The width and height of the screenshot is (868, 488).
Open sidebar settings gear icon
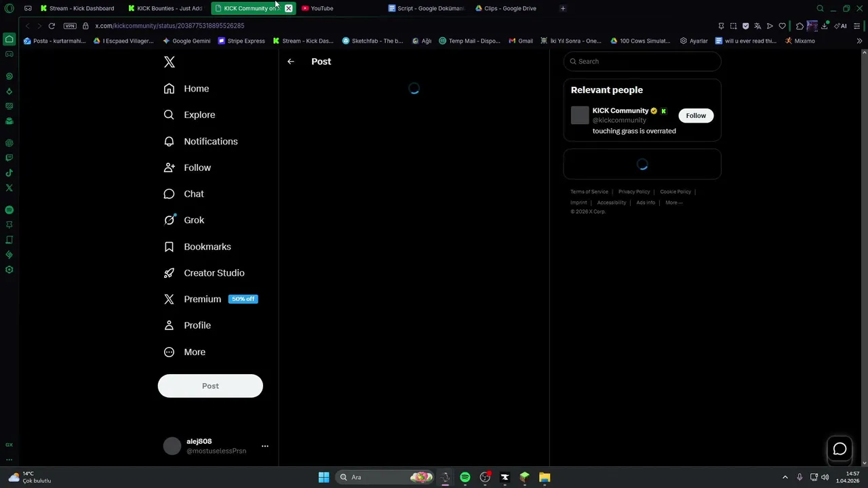[x=9, y=270]
